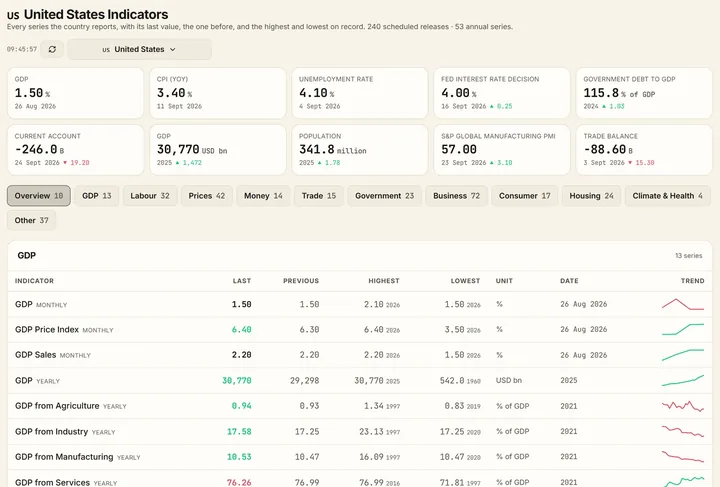Open the Population card
The width and height of the screenshot is (720, 487).
360,150
